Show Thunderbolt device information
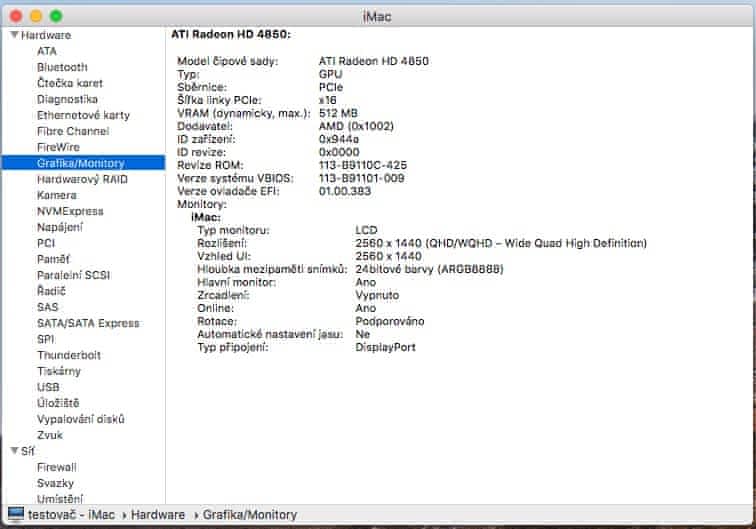This screenshot has width=756, height=529. 69,355
